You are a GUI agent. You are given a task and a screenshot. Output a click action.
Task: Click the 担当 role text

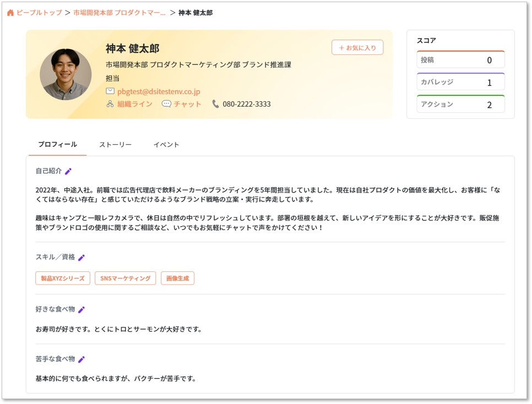click(x=113, y=78)
